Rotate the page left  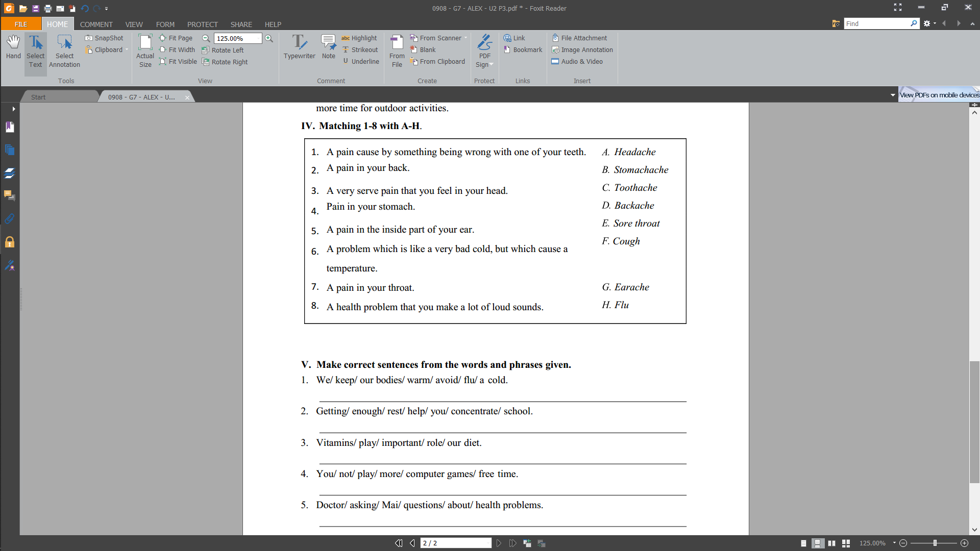click(x=223, y=50)
